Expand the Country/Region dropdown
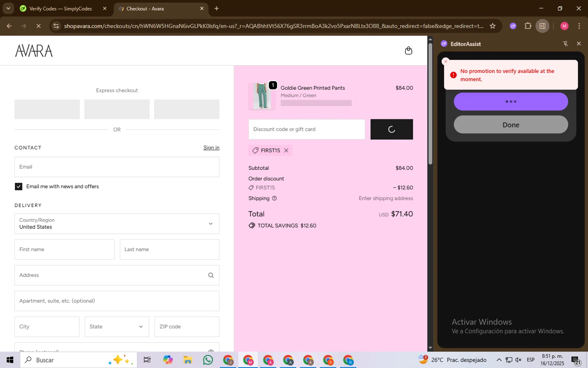This screenshot has height=368, width=588. tap(117, 224)
